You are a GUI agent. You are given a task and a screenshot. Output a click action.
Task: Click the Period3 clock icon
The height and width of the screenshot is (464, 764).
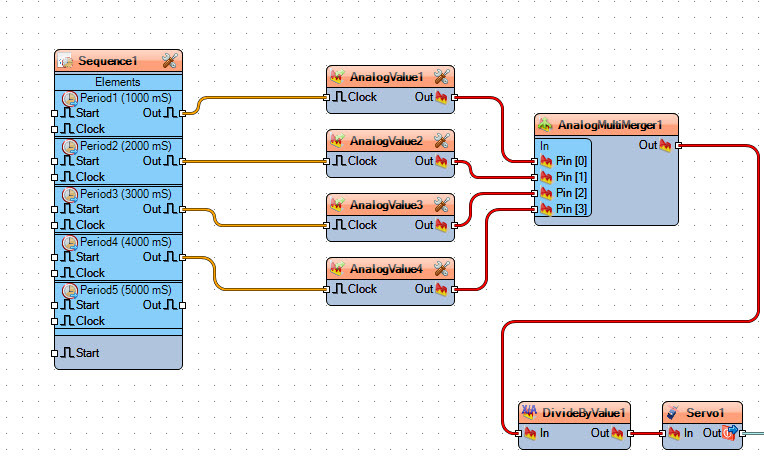(x=70, y=195)
